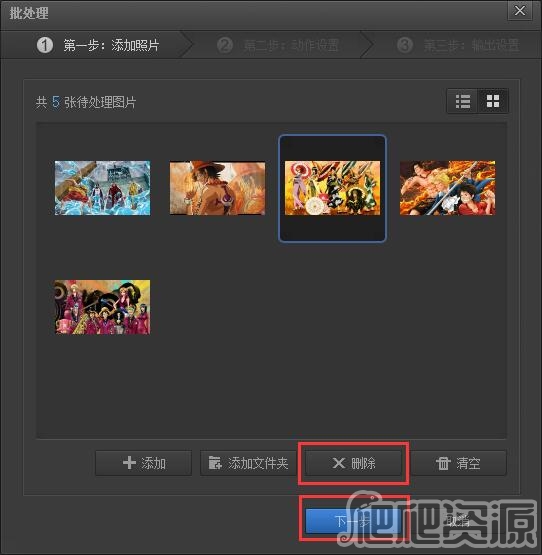Select the pink-suited crew thumbnail
The image size is (542, 555).
(x=102, y=307)
